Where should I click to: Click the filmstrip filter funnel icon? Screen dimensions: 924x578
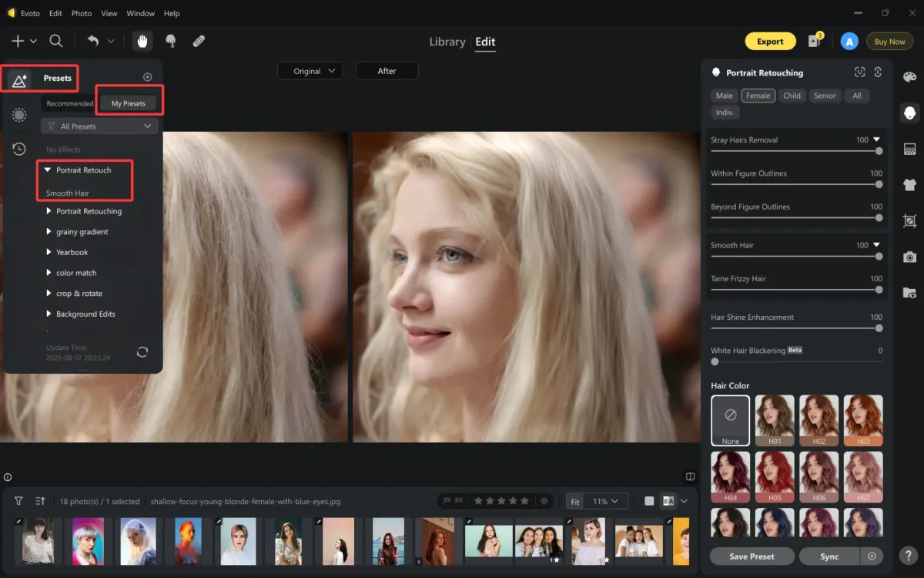tap(18, 501)
